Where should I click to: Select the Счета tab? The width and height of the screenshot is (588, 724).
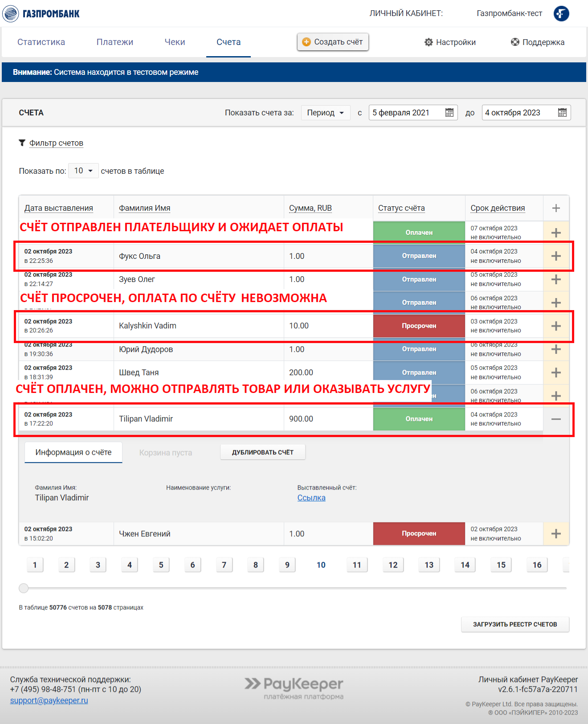click(229, 42)
